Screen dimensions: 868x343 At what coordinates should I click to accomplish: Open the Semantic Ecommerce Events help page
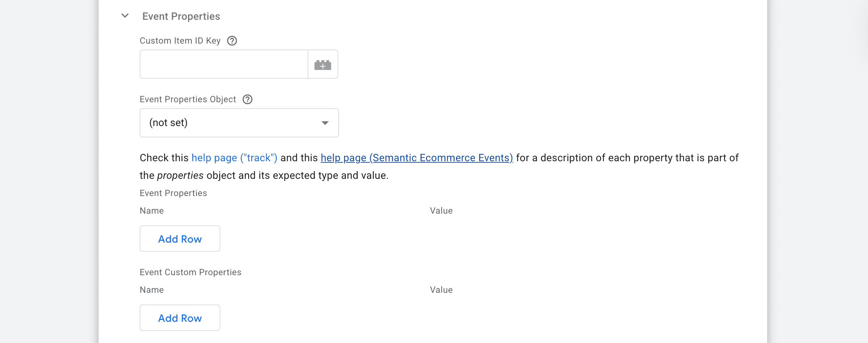coord(416,158)
